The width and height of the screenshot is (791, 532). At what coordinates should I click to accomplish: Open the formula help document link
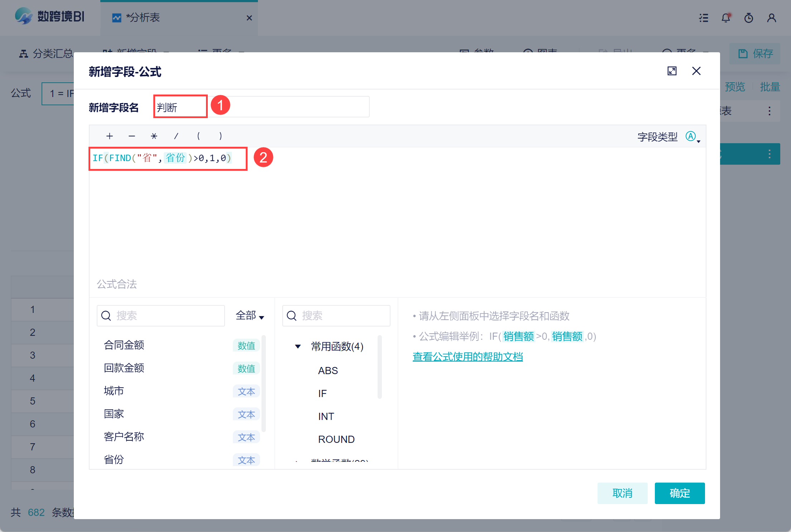pos(468,357)
